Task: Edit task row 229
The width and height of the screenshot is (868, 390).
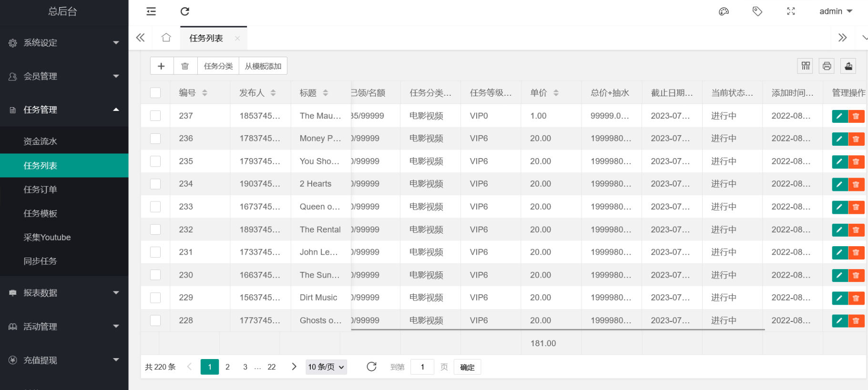Action: coord(839,298)
